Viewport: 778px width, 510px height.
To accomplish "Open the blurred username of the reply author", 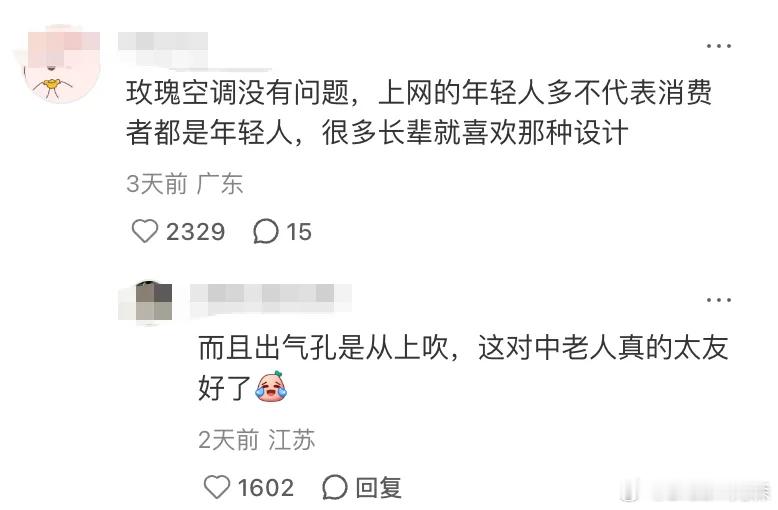I will coord(270,300).
